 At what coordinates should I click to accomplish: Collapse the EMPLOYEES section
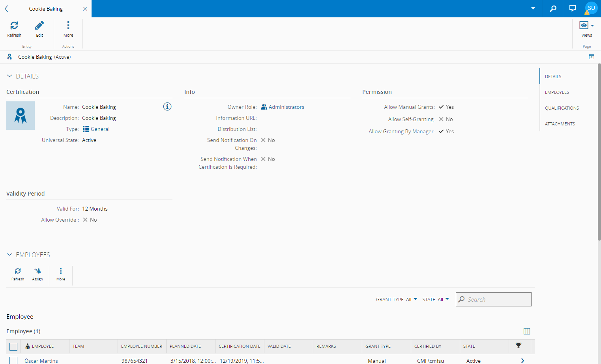coord(9,255)
